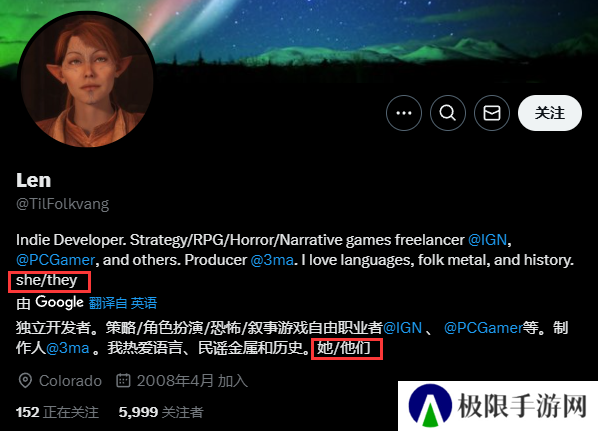Click the 极限手游网 watermark logo icon
The width and height of the screenshot is (598, 431).
pos(430,406)
